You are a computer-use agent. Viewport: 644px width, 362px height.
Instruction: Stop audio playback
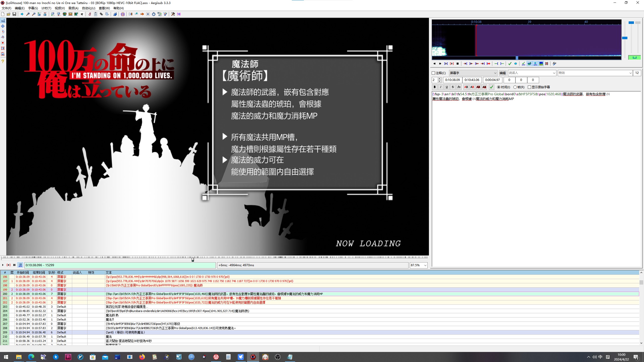coord(458,64)
